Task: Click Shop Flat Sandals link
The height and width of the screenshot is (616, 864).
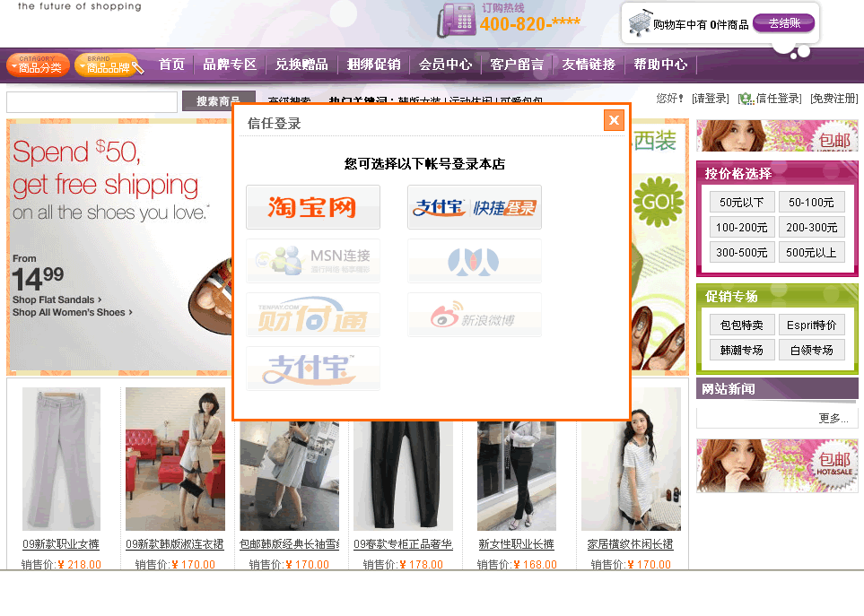Action: point(57,299)
